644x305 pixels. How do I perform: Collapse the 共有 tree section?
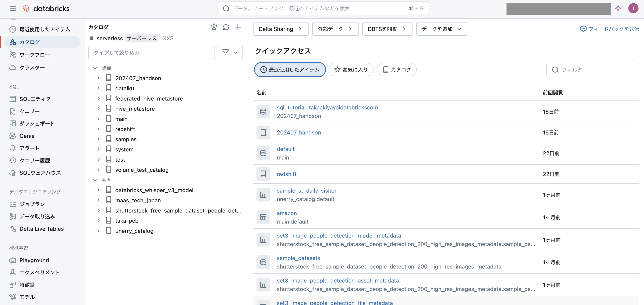click(x=95, y=180)
